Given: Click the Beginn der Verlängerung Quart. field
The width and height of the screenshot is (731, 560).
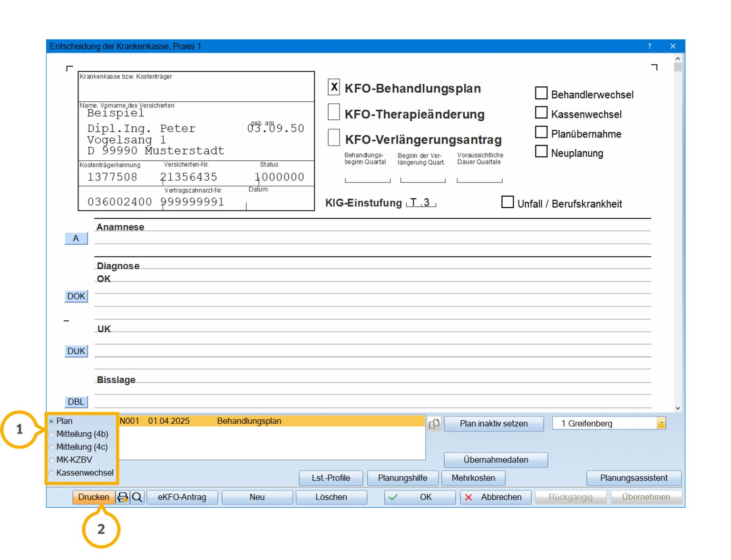Looking at the screenshot, I should point(423,176).
